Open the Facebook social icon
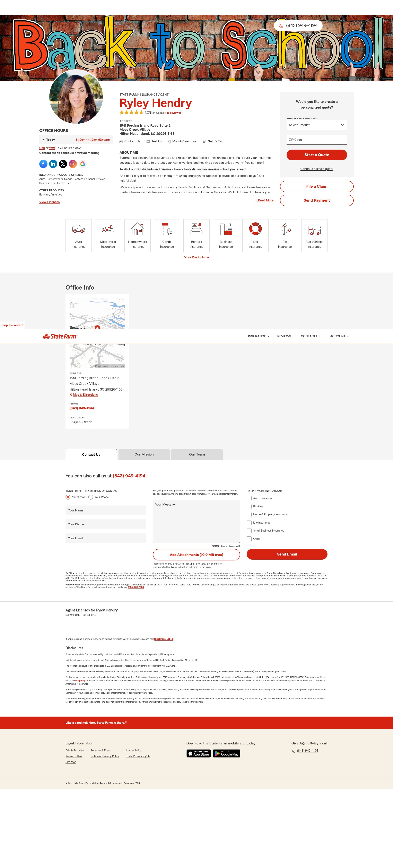Screen dimensions: 393x868 tap(43, 164)
